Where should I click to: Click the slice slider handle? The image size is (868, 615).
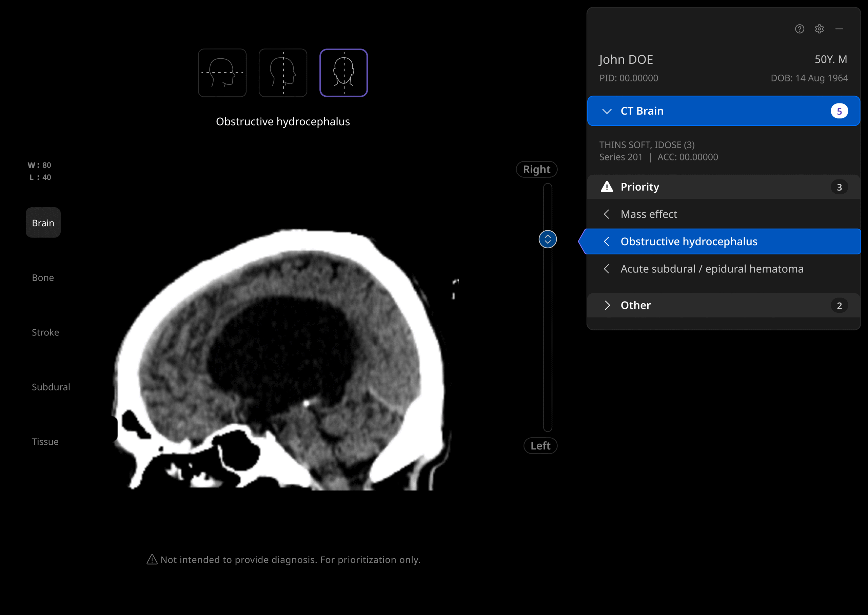(x=547, y=239)
